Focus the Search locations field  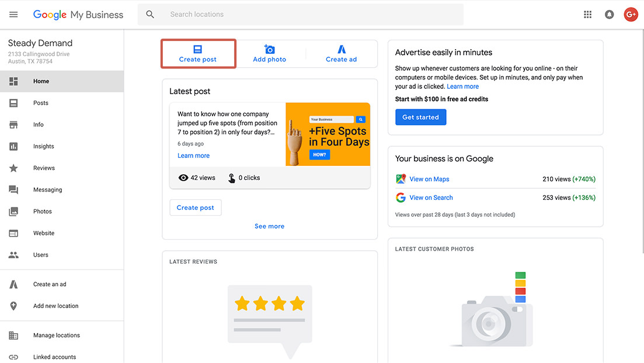tap(301, 15)
